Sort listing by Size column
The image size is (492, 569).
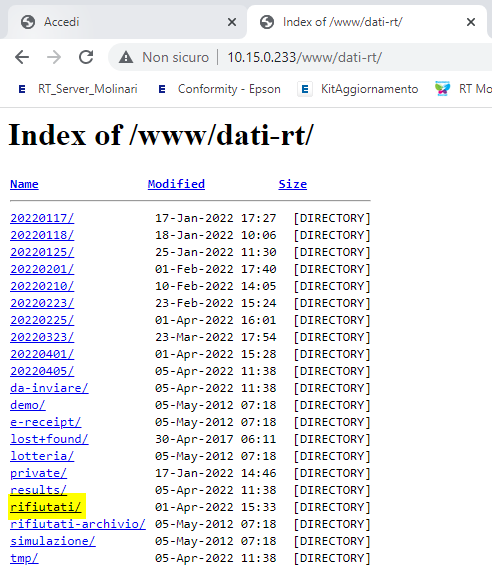(x=293, y=184)
